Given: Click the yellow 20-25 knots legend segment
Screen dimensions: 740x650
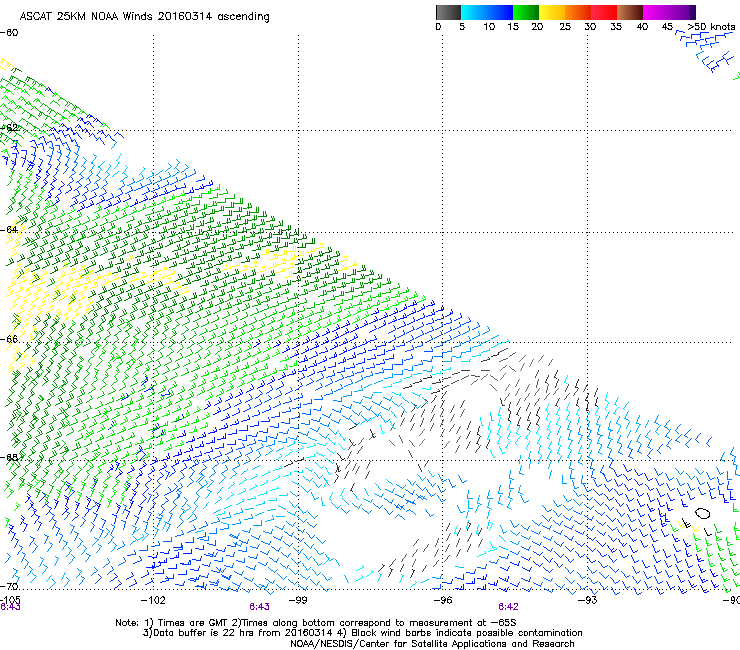Looking at the screenshot, I should tap(552, 12).
